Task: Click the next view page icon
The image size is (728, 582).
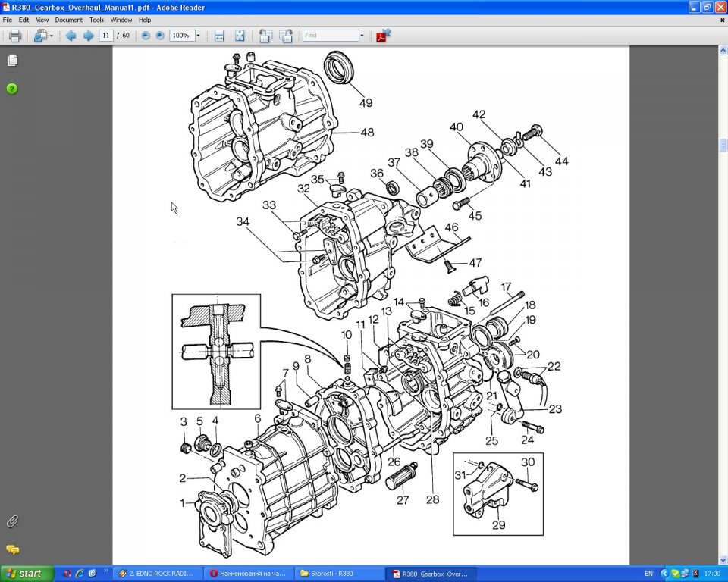Action: [286, 36]
